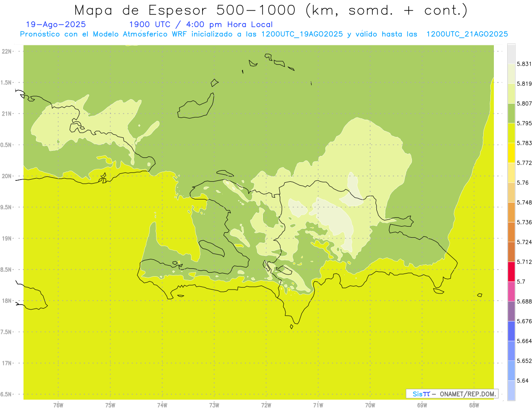This screenshot has width=532, height=411.
Task: Click the '75W' longitude label
Action: coord(110,405)
